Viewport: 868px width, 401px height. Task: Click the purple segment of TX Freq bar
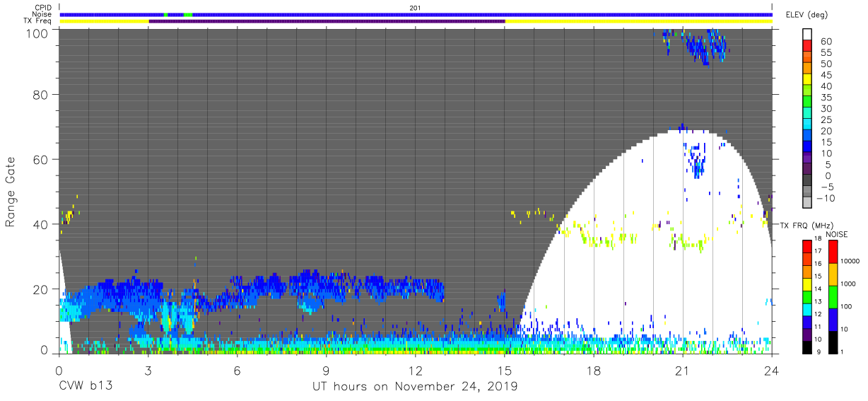click(x=327, y=21)
